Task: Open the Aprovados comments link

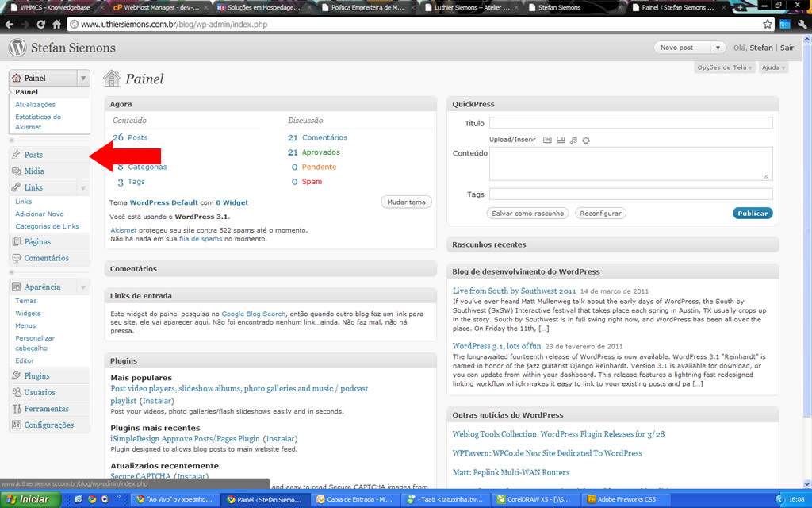Action: [x=321, y=152]
